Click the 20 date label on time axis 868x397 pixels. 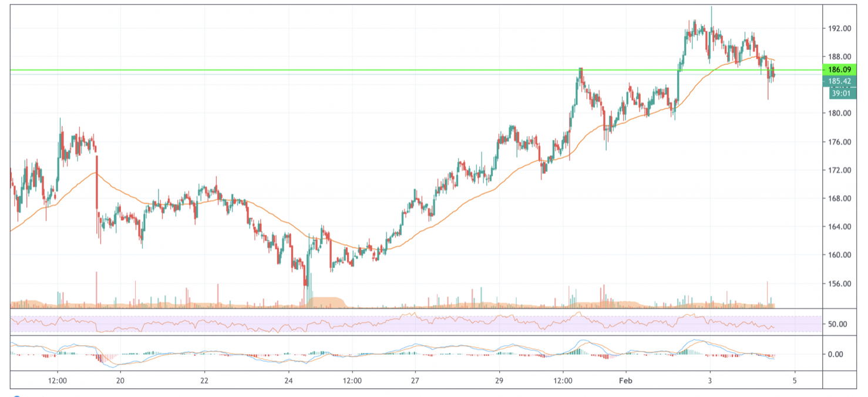click(x=120, y=381)
